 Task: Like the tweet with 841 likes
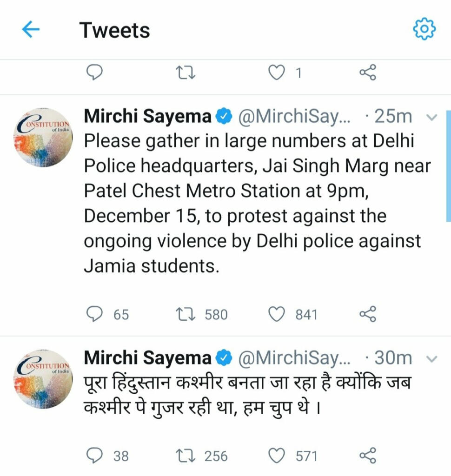(x=277, y=314)
